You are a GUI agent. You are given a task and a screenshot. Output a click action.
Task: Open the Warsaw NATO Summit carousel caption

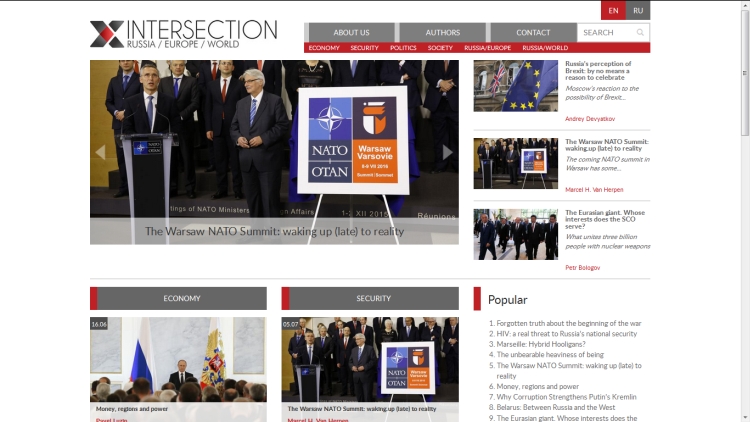pyautogui.click(x=275, y=232)
